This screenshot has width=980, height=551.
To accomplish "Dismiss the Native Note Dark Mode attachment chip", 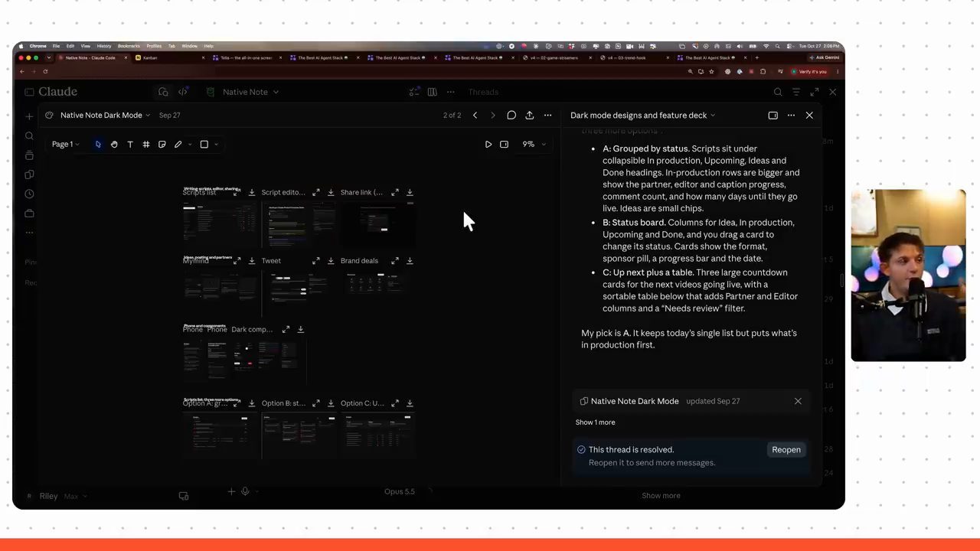I will pyautogui.click(x=798, y=401).
